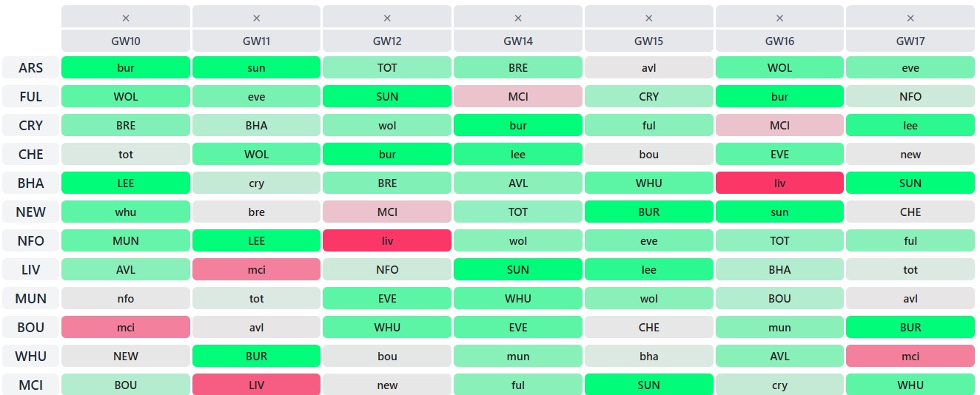Viewport: 980px width, 395px height.
Task: Click MCI's pink LIV fixture in GW11
Action: click(256, 385)
